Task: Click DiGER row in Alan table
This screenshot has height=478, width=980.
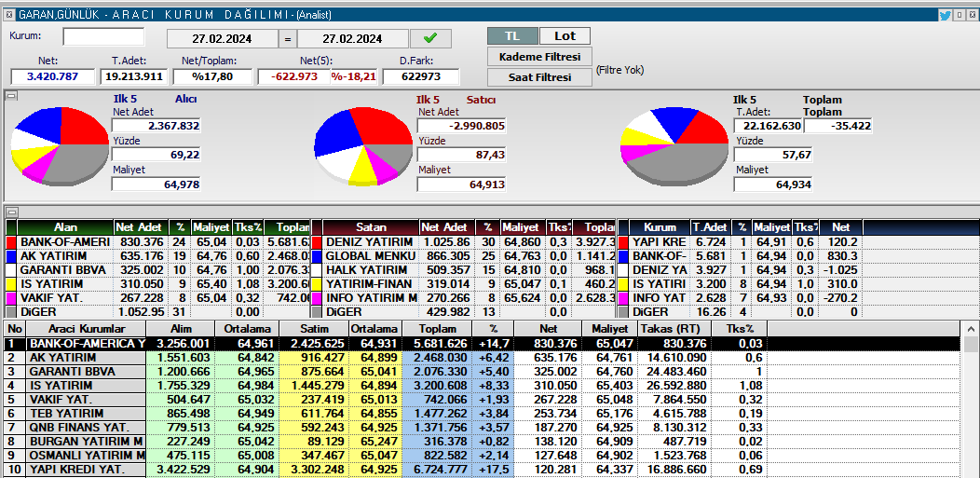Action: pyautogui.click(x=158, y=312)
